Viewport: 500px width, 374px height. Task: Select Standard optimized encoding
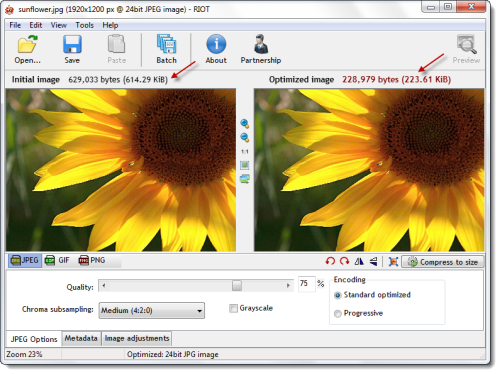(x=338, y=295)
